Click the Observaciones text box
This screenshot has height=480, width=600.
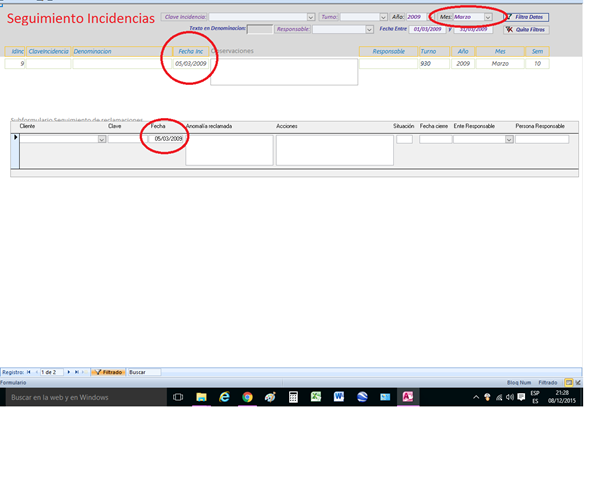point(283,71)
